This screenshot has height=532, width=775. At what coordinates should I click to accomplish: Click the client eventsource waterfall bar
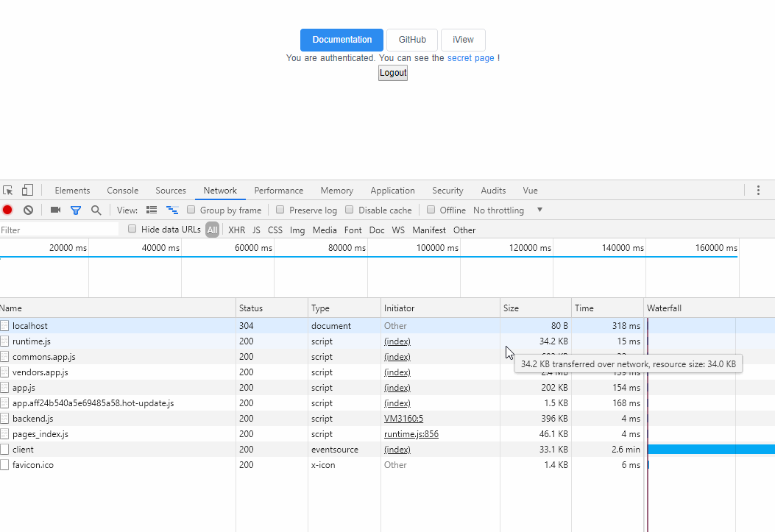click(711, 449)
